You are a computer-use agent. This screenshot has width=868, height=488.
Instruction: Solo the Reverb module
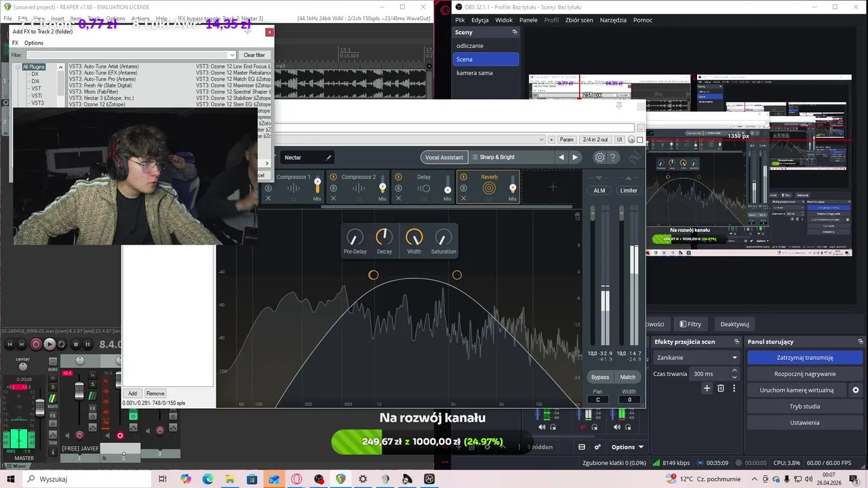point(463,188)
